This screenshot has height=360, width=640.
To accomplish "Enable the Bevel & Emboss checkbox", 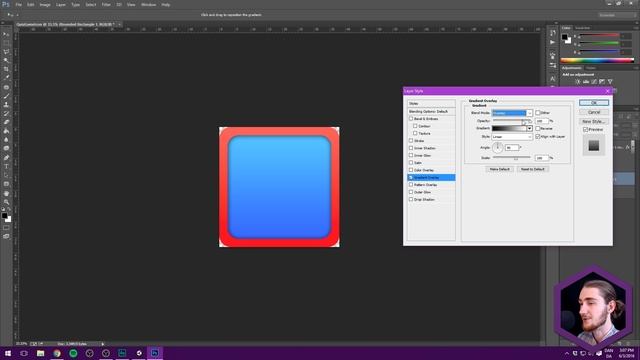I will point(411,119).
